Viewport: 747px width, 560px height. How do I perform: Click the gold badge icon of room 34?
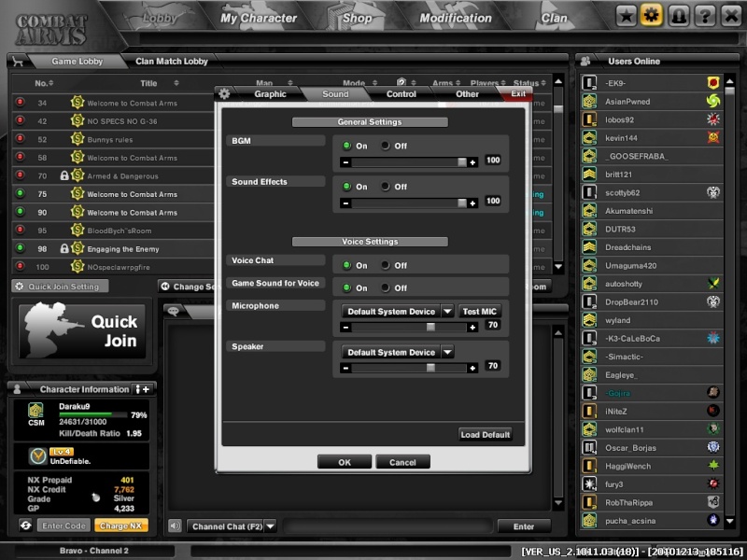click(x=78, y=103)
